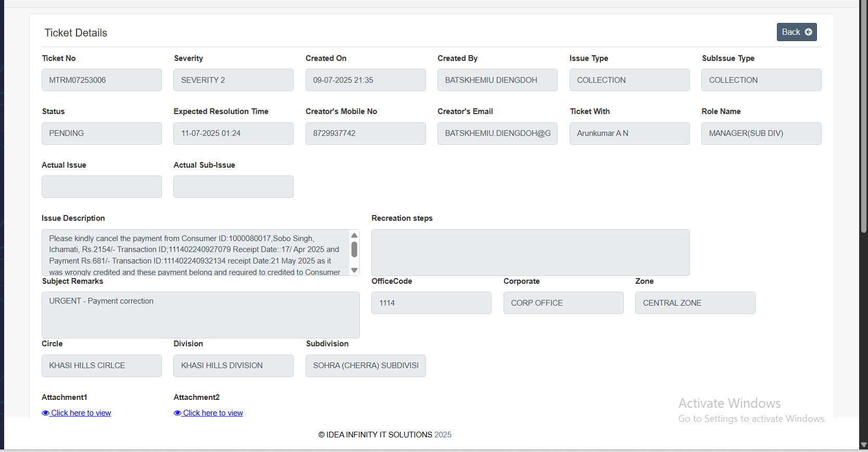Click the empty Actual Sub-Issue field

(x=233, y=186)
